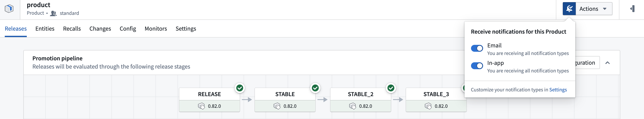Click the product cube icon

pos(9,9)
